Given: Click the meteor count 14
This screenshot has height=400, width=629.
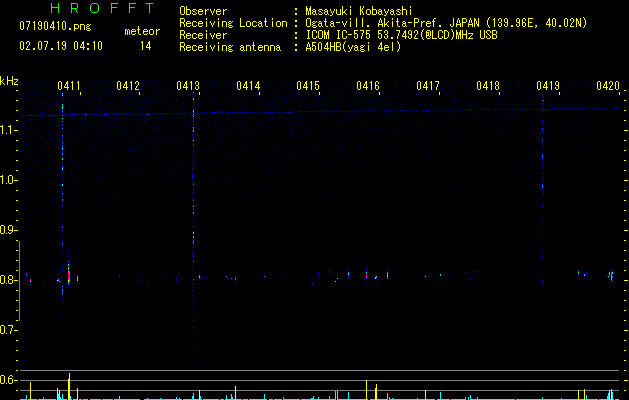Looking at the screenshot, I should (146, 46).
